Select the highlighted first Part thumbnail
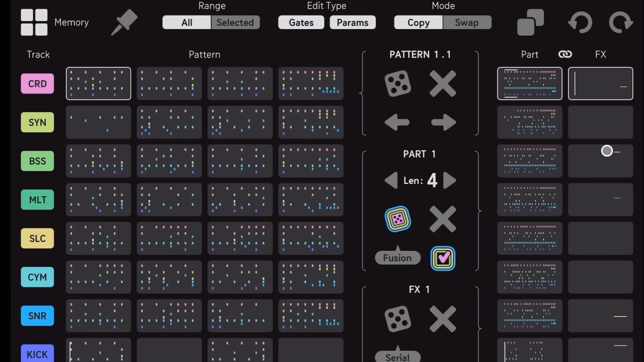The height and width of the screenshot is (362, 644). click(530, 84)
